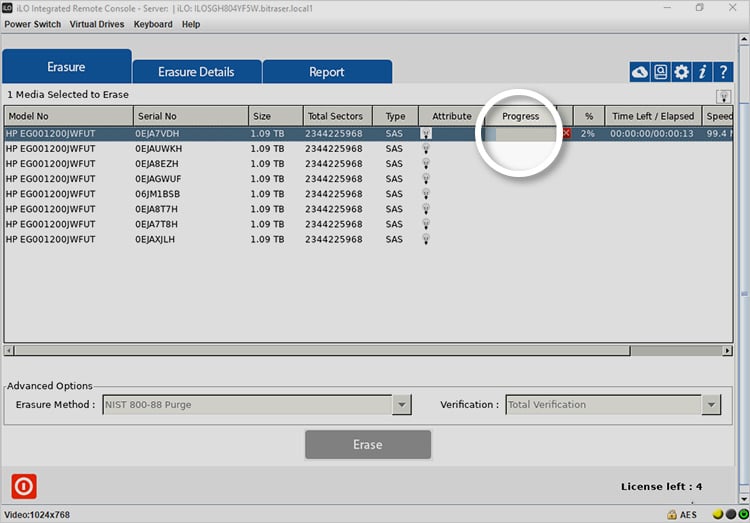Click elapsed time 00:00:00/00:00:13 cell
750x523 pixels.
tap(652, 134)
